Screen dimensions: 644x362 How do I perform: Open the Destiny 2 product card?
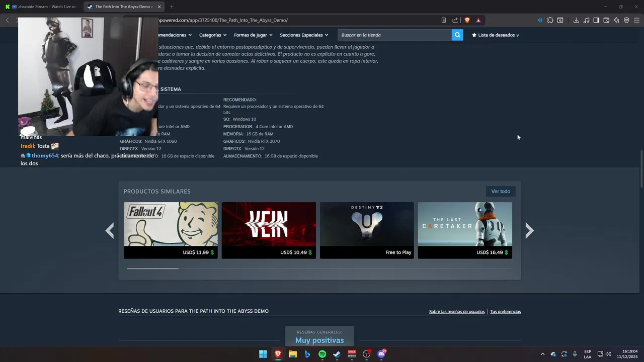(367, 230)
